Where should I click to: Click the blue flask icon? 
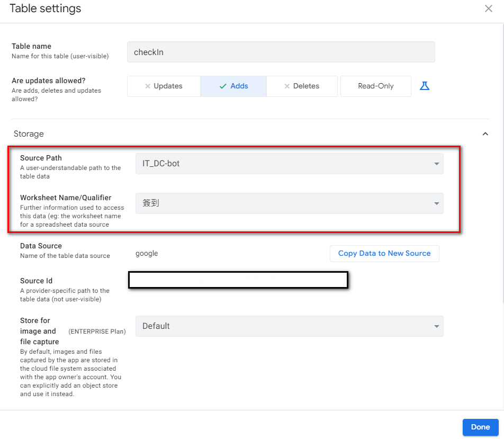(425, 86)
